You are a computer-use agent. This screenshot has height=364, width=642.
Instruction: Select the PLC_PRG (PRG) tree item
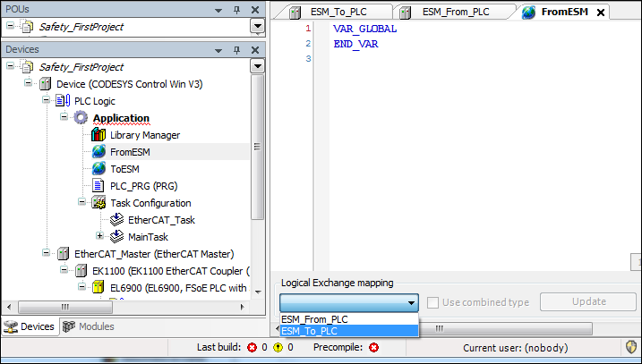(x=144, y=186)
